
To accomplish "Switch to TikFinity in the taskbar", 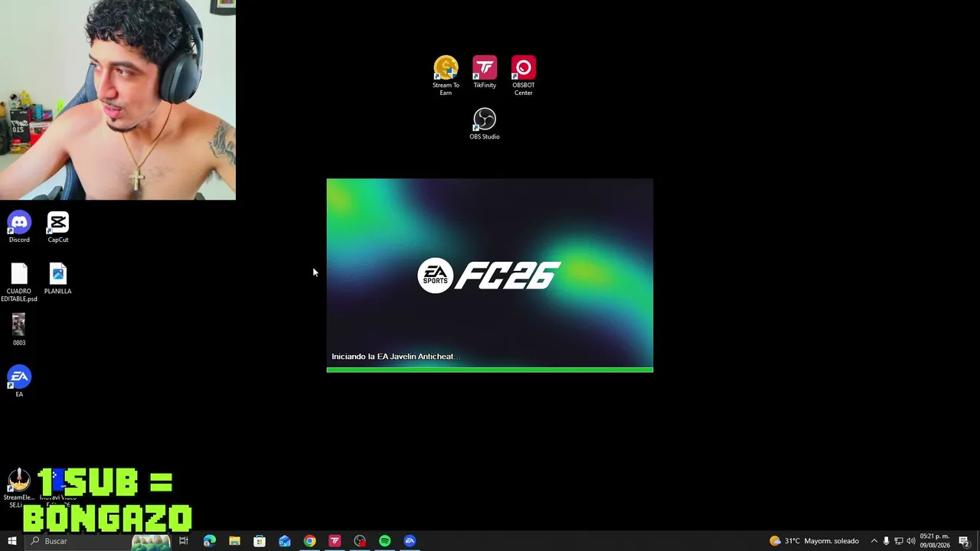I will [x=335, y=541].
